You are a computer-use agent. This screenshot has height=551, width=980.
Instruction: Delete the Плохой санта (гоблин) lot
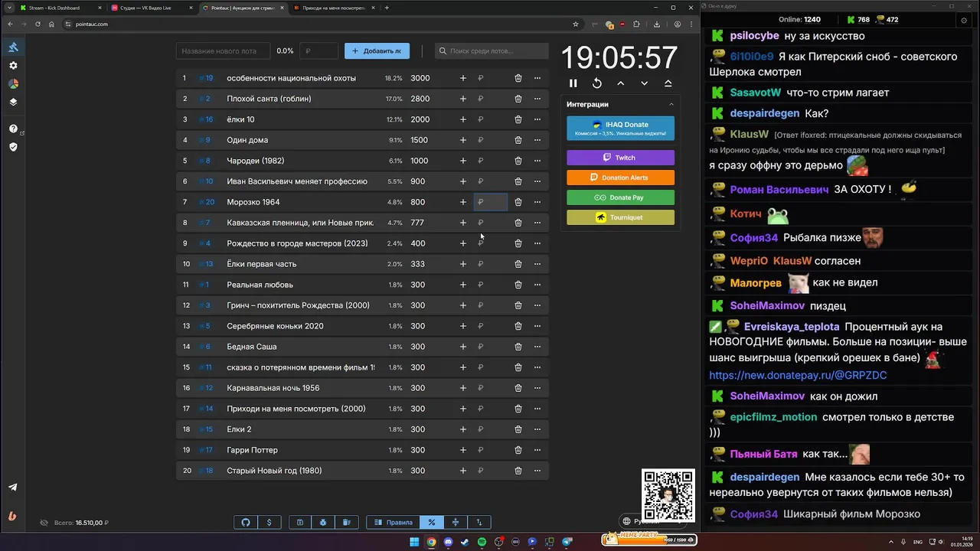tap(518, 99)
